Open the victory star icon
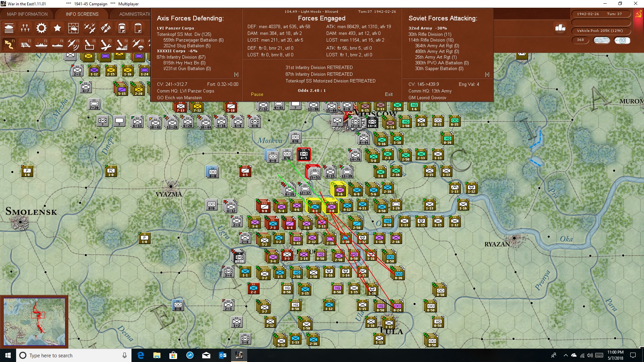This screenshot has width=644, height=362. [x=57, y=28]
